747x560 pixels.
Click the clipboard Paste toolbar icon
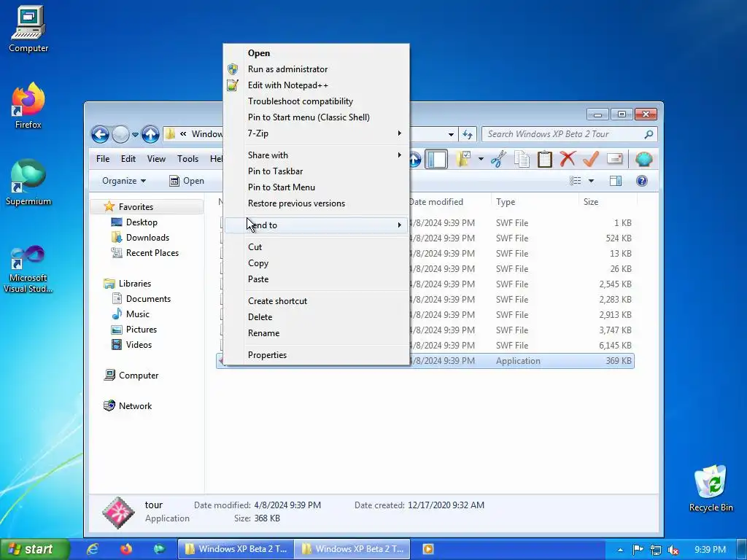(544, 159)
